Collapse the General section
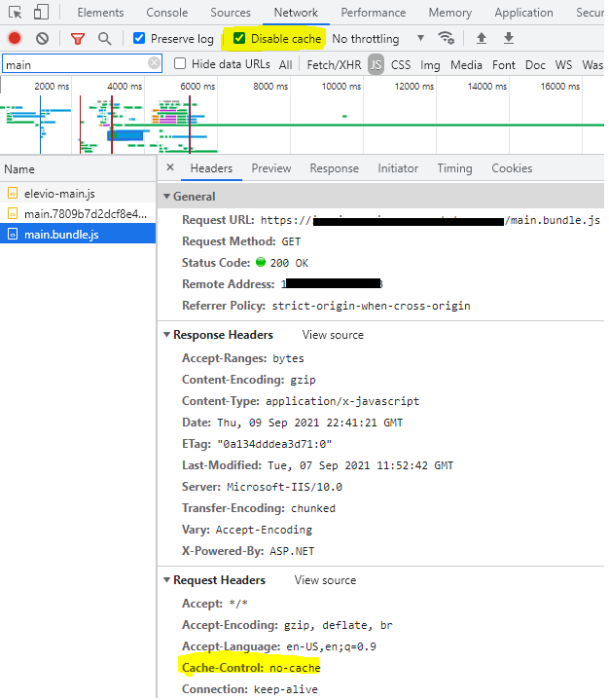The image size is (609, 700). (166, 197)
